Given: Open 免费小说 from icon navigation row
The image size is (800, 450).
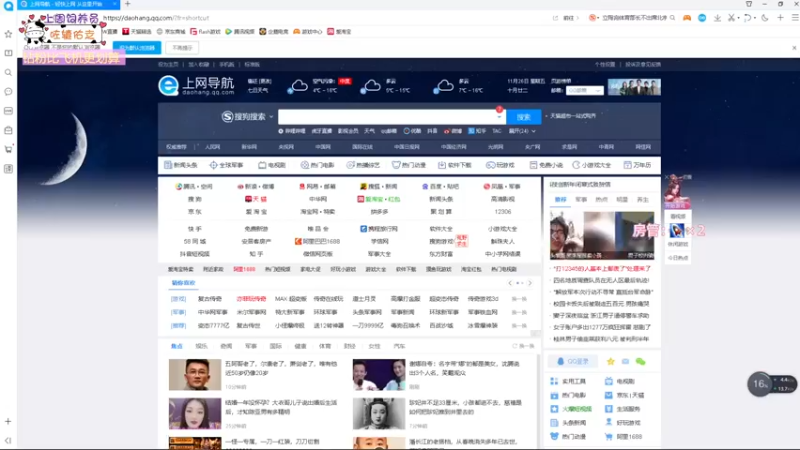Looking at the screenshot, I should click(x=546, y=165).
